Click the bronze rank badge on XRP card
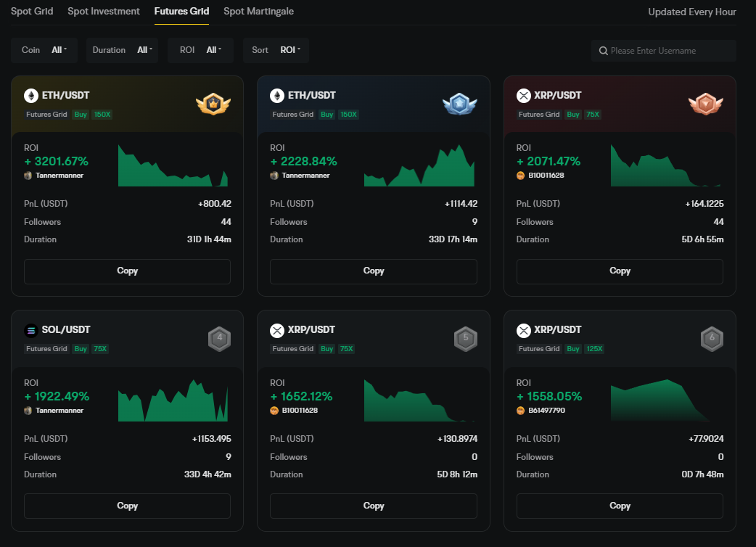Screen dimensions: 756x547 pos(705,104)
